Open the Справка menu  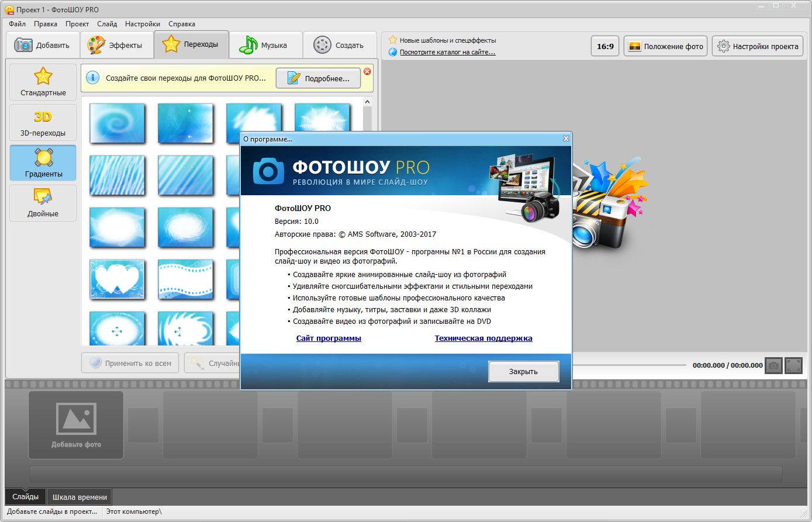click(182, 24)
